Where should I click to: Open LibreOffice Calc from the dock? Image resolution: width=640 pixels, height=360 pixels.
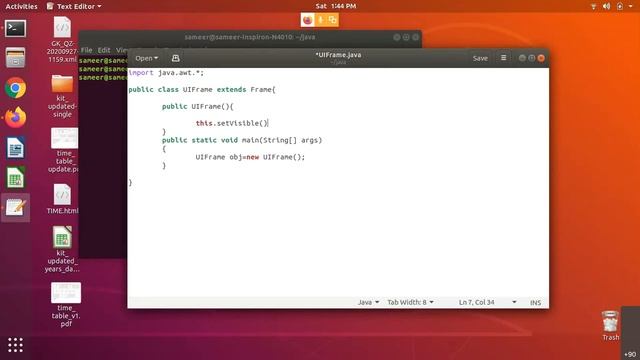15,178
